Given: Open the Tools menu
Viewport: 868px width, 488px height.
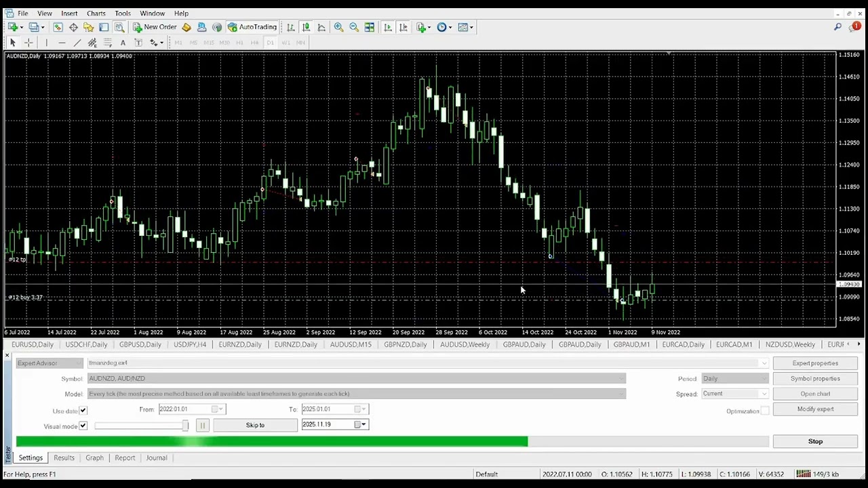Looking at the screenshot, I should [122, 13].
